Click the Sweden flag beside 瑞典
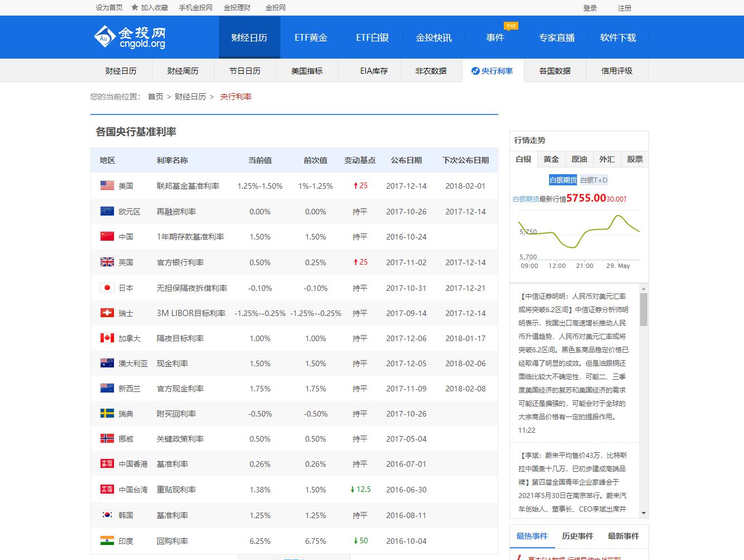The width and height of the screenshot is (744, 560). click(107, 413)
